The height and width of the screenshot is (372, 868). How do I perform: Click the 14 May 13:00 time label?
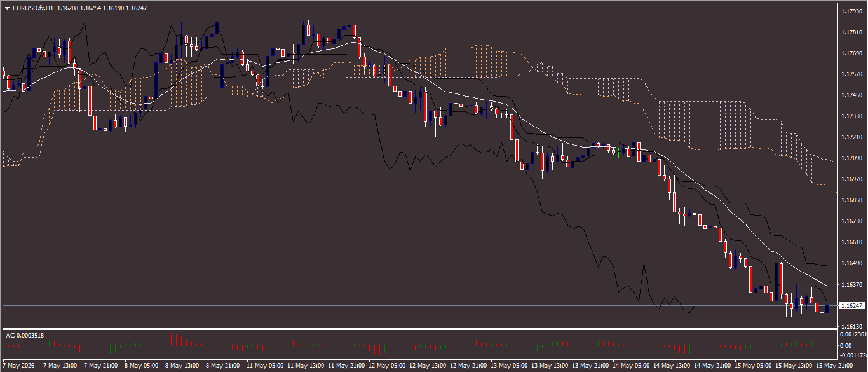(x=672, y=366)
